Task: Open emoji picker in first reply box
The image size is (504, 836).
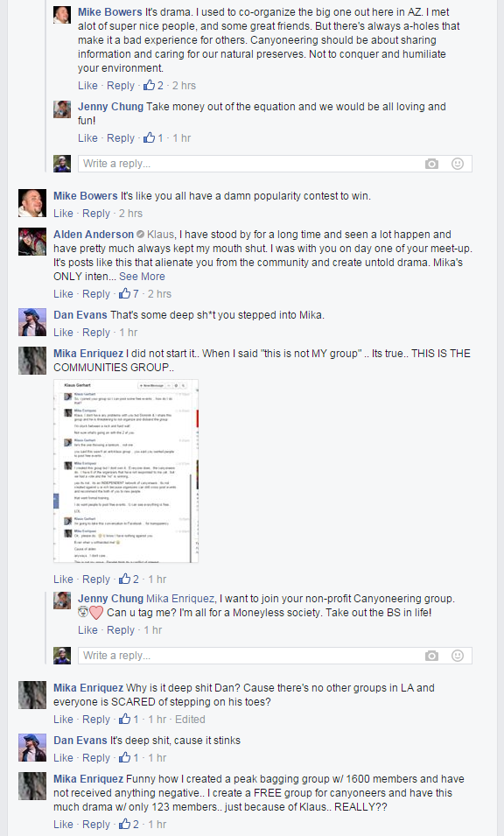Action: coord(457,164)
